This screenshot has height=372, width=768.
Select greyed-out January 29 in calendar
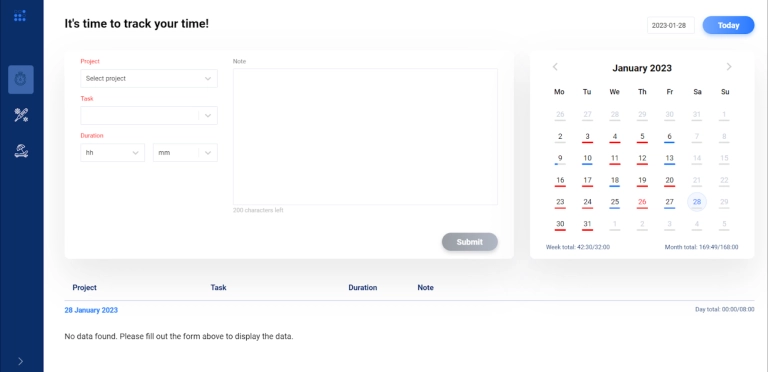(x=724, y=202)
